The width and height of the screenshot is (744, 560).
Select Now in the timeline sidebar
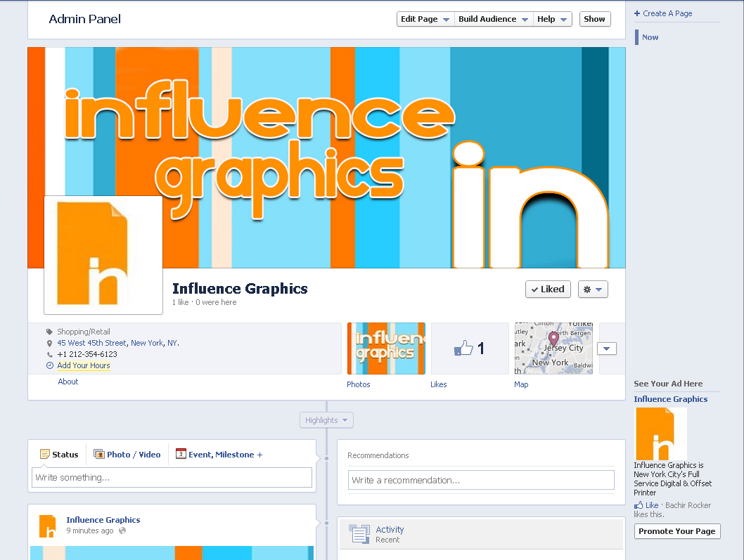(650, 37)
